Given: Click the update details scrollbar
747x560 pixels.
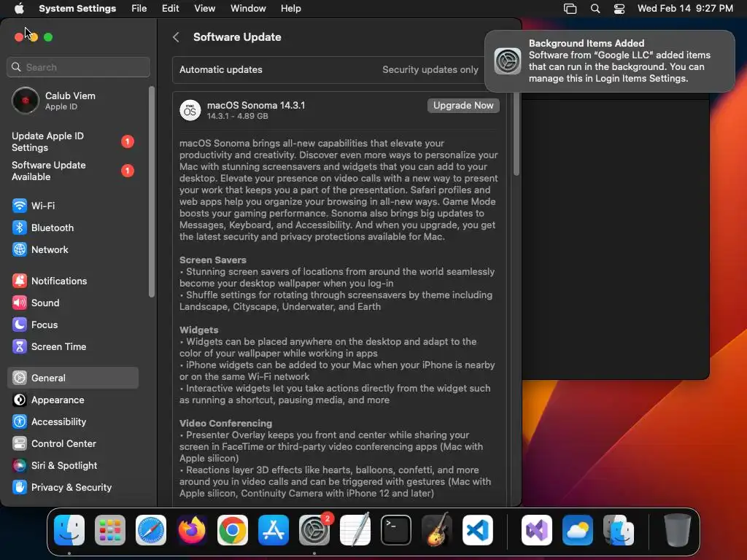Looking at the screenshot, I should 516,134.
